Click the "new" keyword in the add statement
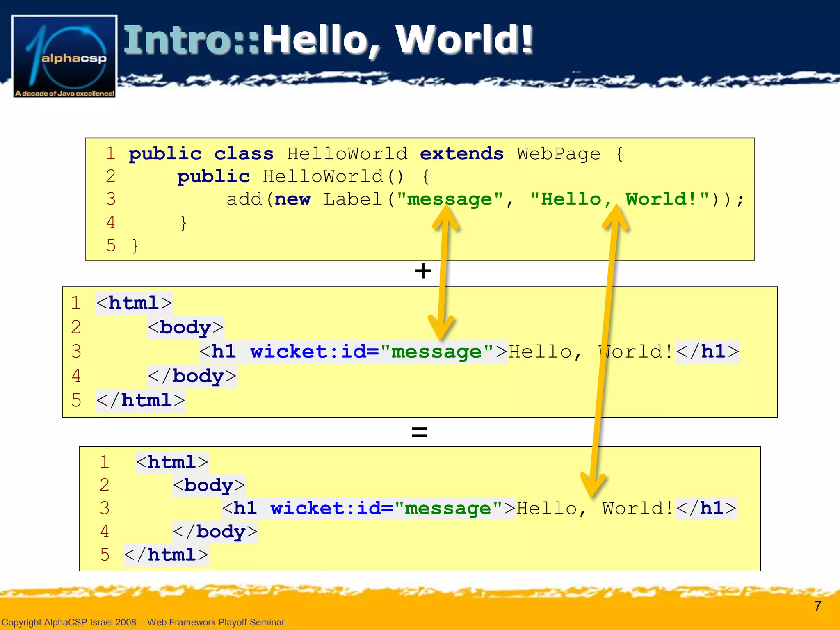Image resolution: width=840 pixels, height=630 pixels. 292,199
